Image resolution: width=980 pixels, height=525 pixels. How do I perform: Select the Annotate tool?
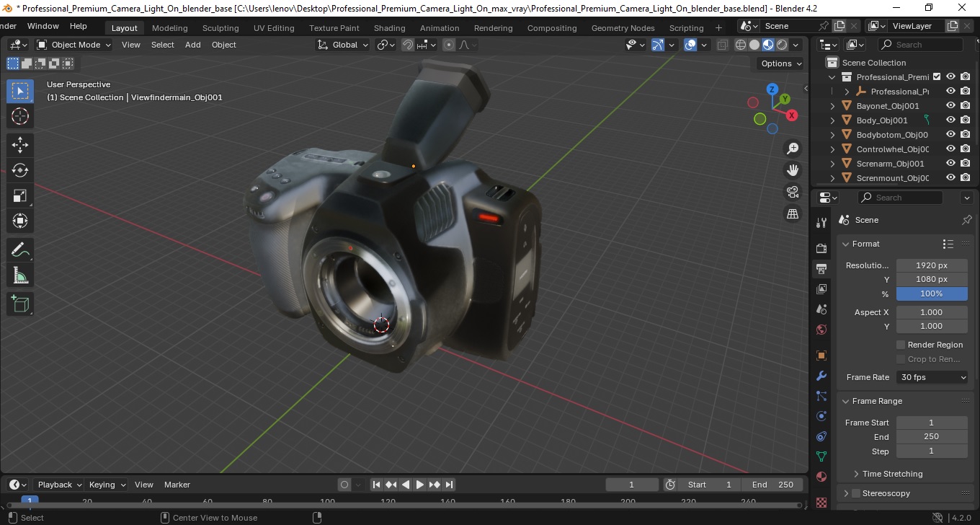(20, 250)
